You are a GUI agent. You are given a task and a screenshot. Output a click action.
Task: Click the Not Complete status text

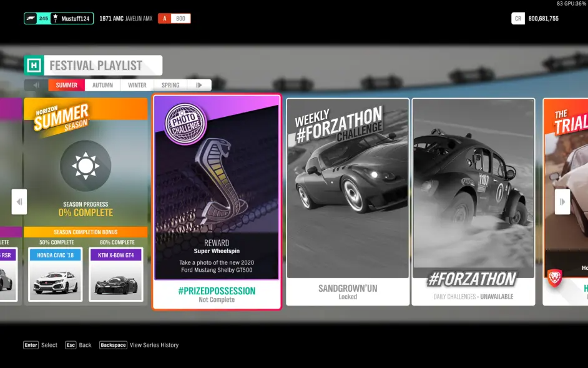(x=217, y=300)
